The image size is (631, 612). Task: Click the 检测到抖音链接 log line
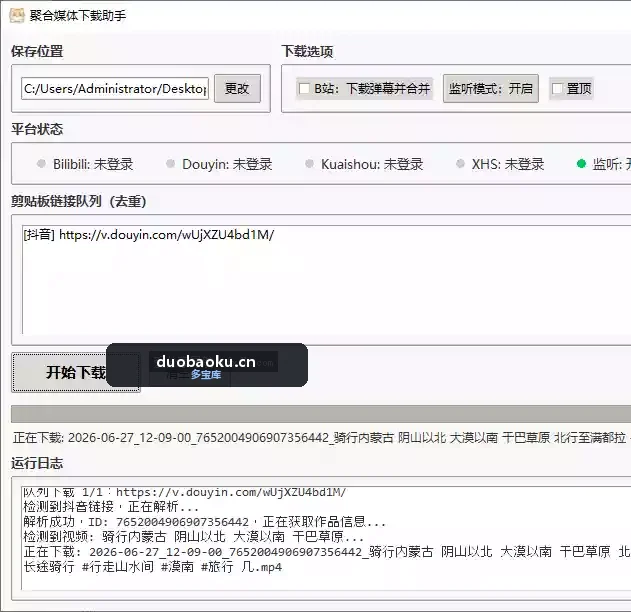(111, 507)
